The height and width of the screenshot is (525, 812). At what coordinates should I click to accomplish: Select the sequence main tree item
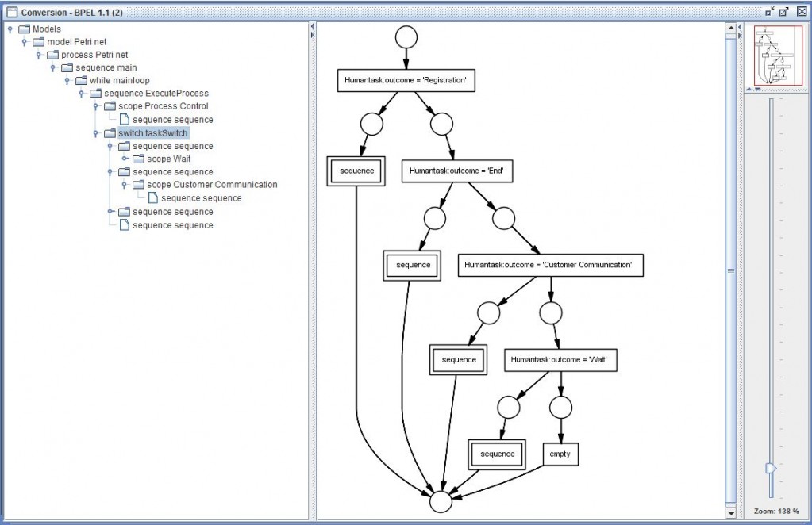click(x=106, y=67)
